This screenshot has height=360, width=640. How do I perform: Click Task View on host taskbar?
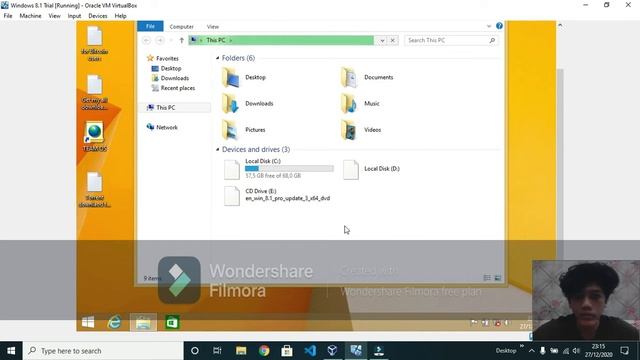pos(217,351)
